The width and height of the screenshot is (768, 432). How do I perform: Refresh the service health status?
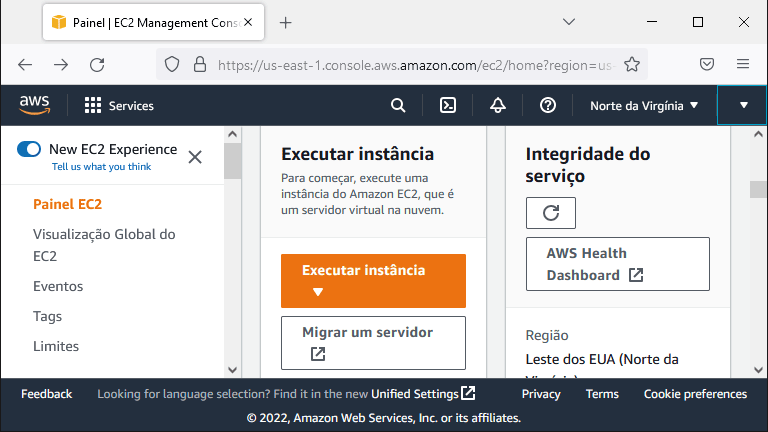551,213
